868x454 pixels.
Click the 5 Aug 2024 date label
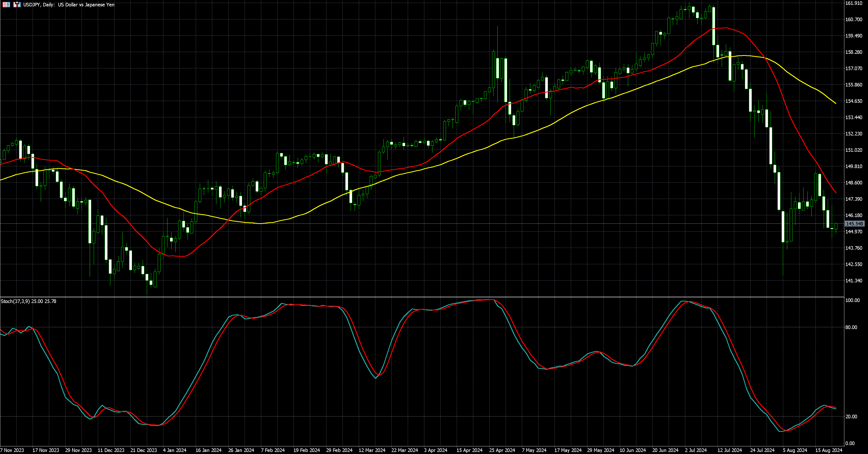click(795, 450)
